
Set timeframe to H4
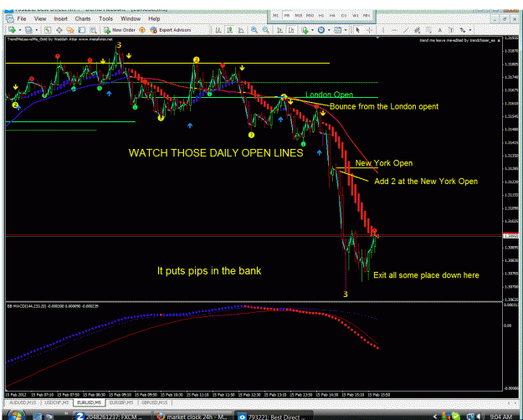click(332, 16)
